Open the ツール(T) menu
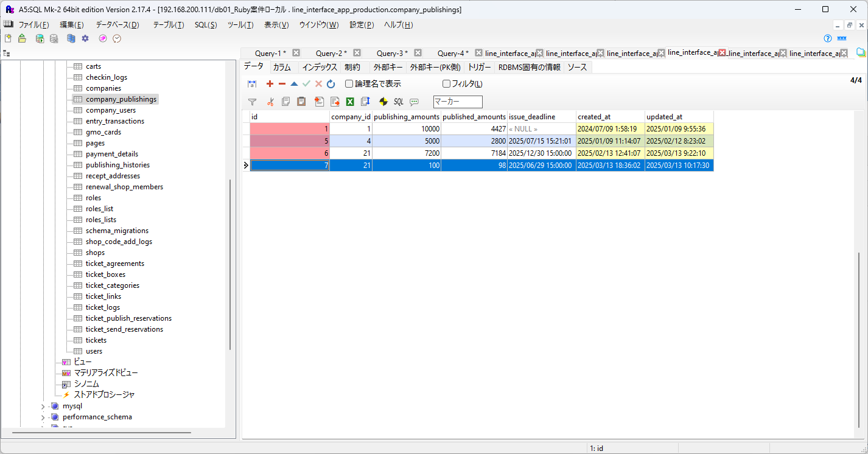 (240, 25)
